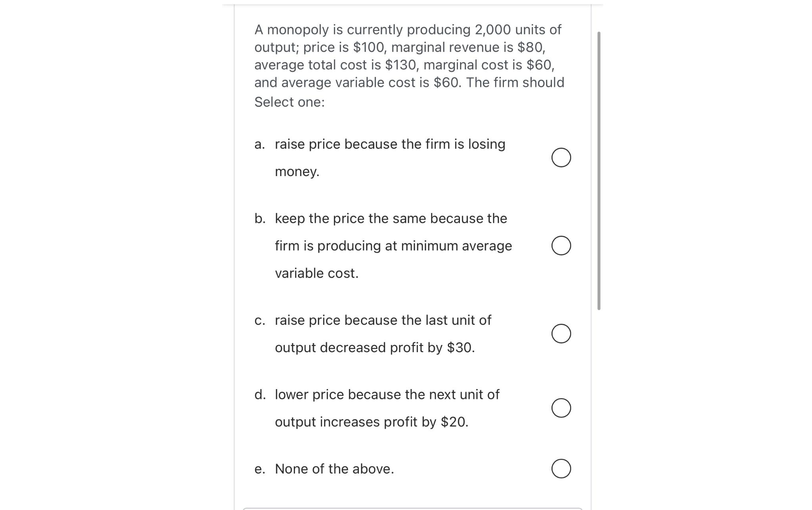Click the 'None of the above.' answer text
Screen dimensions: 812x510
334,469
